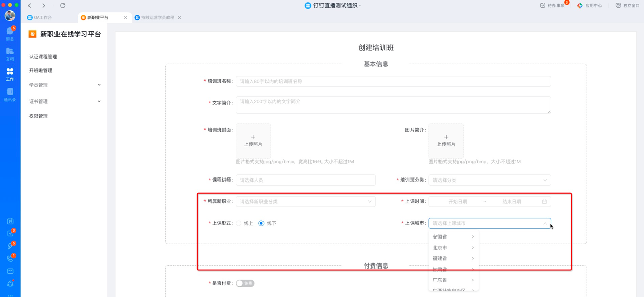Viewport: 644px width, 297px height.
Task: Open the 文档 documents icon
Action: (10, 53)
